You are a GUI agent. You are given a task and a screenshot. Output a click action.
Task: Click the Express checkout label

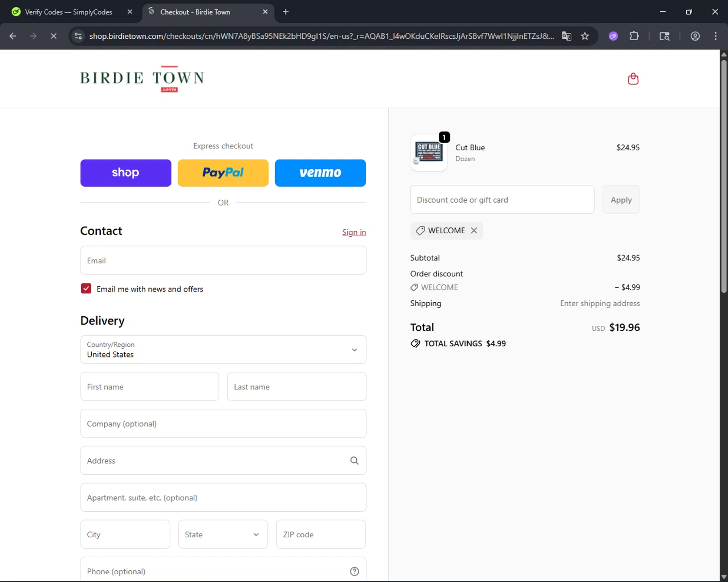(x=223, y=146)
